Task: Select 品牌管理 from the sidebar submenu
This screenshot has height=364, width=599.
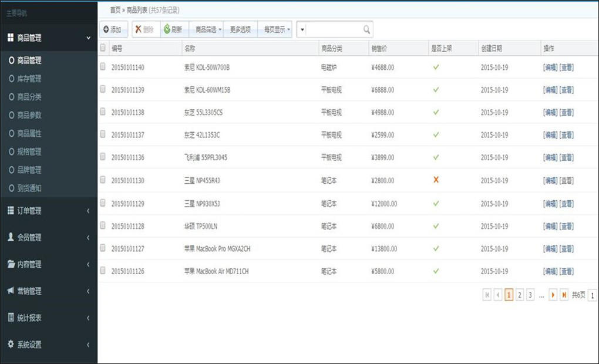Action: tap(29, 170)
